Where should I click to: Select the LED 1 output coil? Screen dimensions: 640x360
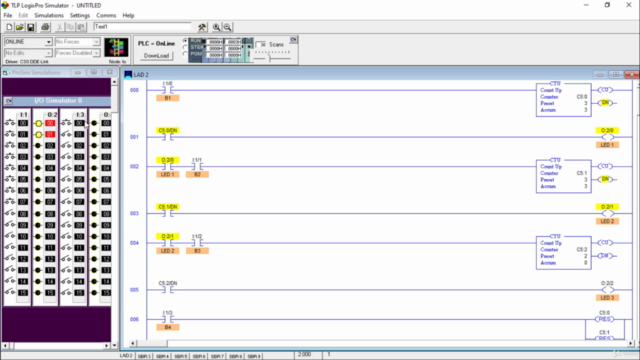point(607,137)
